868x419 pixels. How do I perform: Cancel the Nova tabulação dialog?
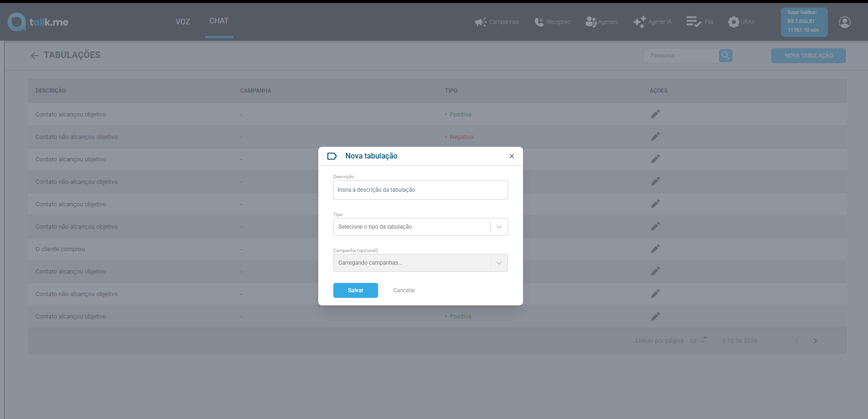pos(404,290)
